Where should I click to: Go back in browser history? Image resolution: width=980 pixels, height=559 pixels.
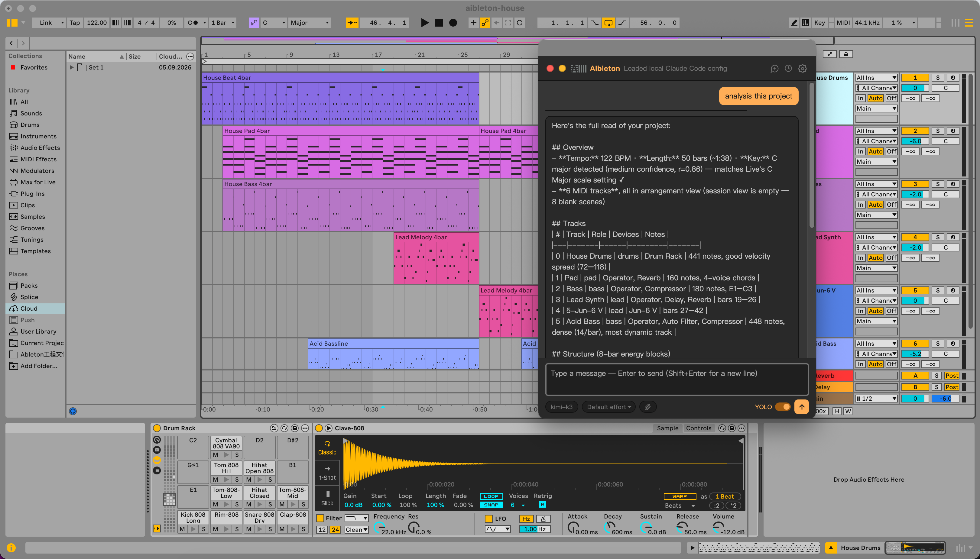coord(11,43)
